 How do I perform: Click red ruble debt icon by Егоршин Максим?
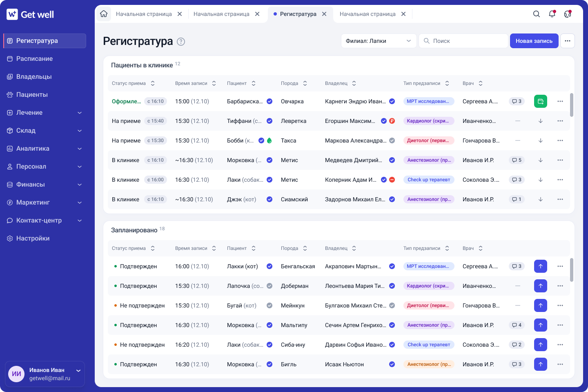(392, 121)
